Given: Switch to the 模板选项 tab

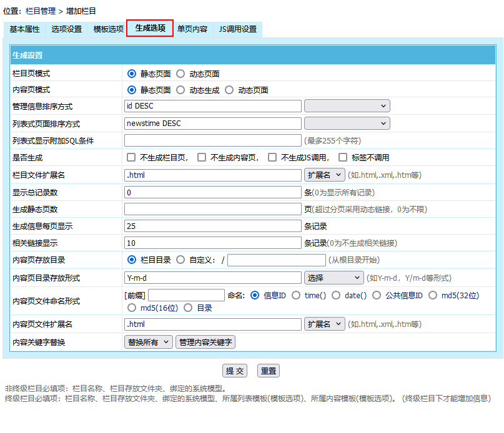Looking at the screenshot, I should pos(108,29).
